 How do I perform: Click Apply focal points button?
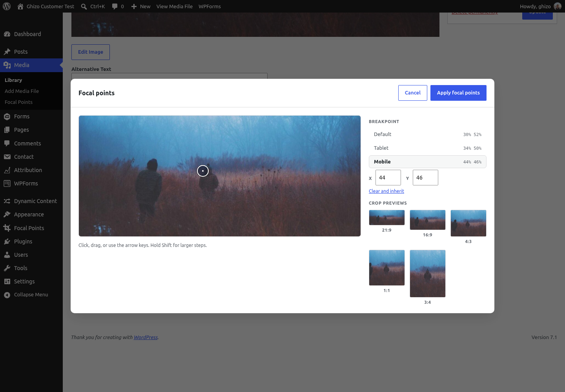(458, 93)
